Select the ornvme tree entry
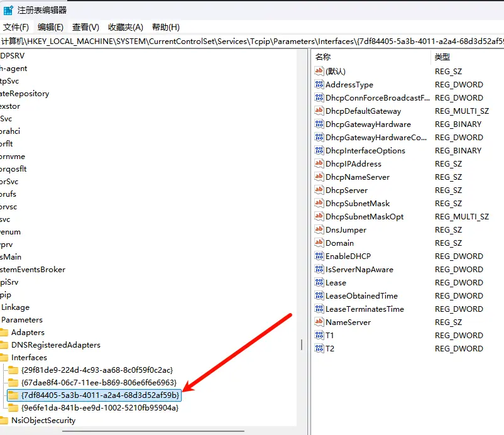The width and height of the screenshot is (504, 435). [x=13, y=157]
